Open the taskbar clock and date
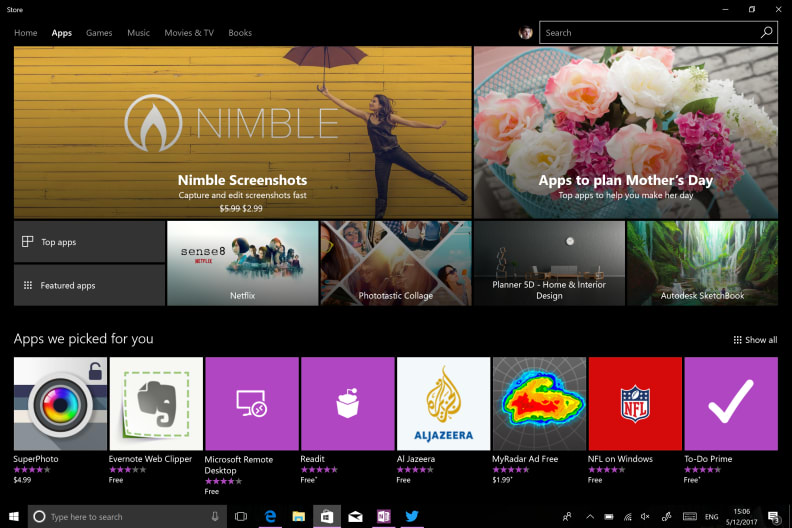Screen dimensions: 792x528 [x=741, y=516]
